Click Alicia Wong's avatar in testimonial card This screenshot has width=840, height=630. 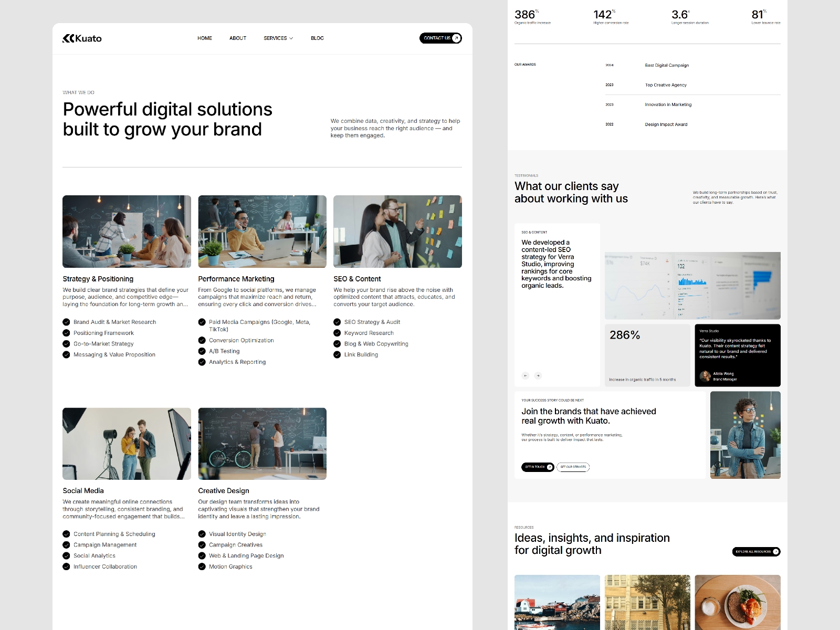point(705,376)
